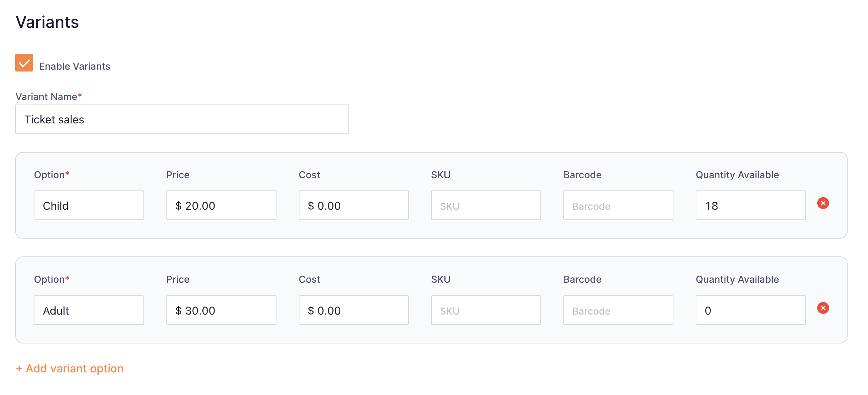
Task: Focus the Adult Barcode field
Action: click(618, 310)
